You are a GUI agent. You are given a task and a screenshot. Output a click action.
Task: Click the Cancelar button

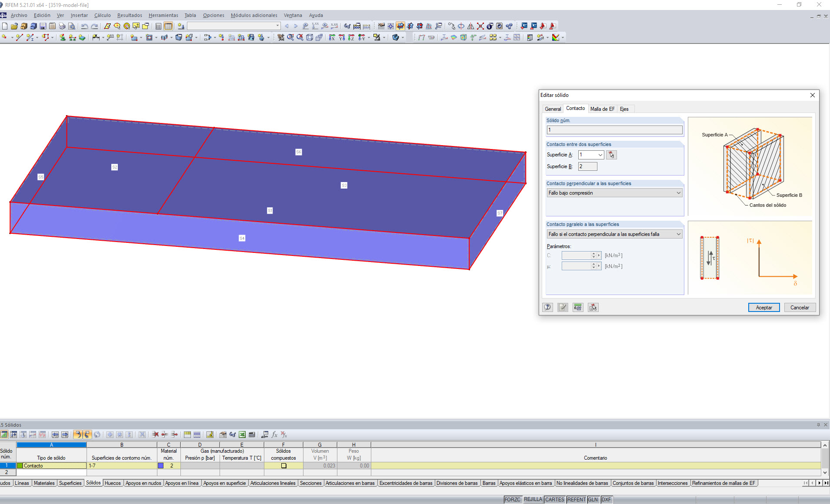(800, 308)
